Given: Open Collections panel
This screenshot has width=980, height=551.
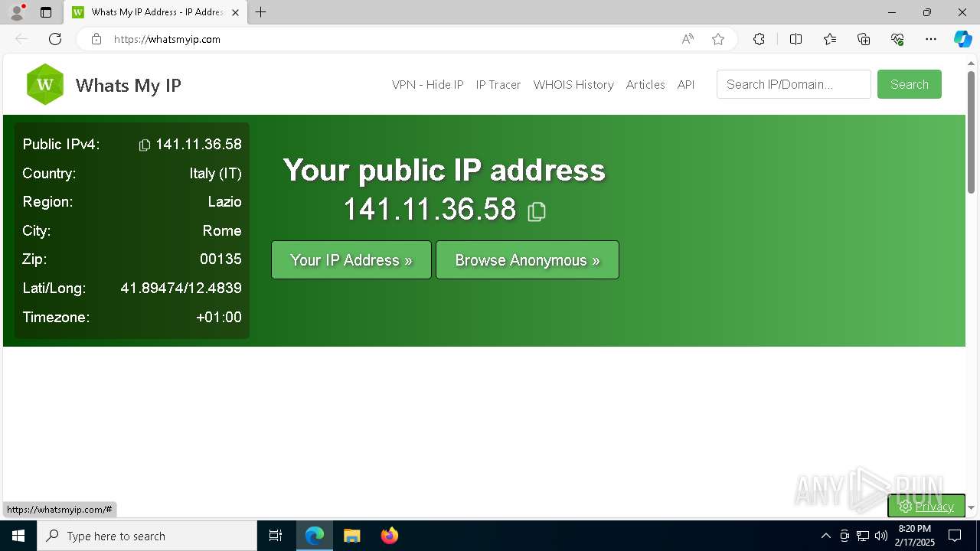Looking at the screenshot, I should (864, 39).
